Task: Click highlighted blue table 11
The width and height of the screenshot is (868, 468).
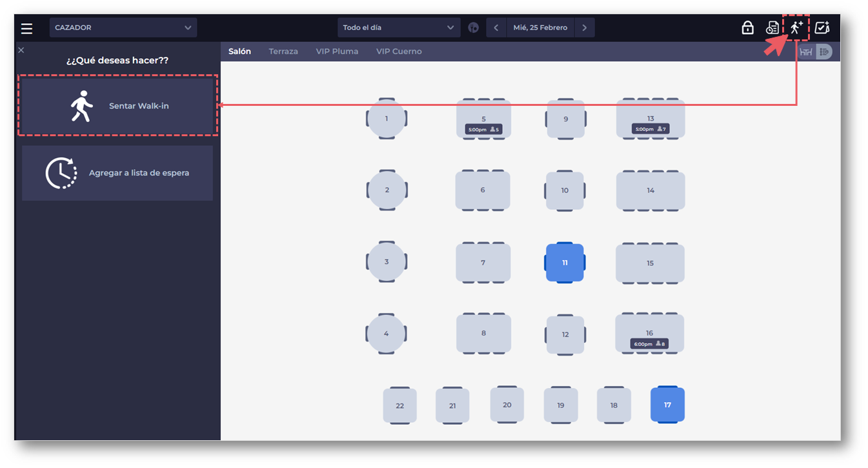Action: 565,263
